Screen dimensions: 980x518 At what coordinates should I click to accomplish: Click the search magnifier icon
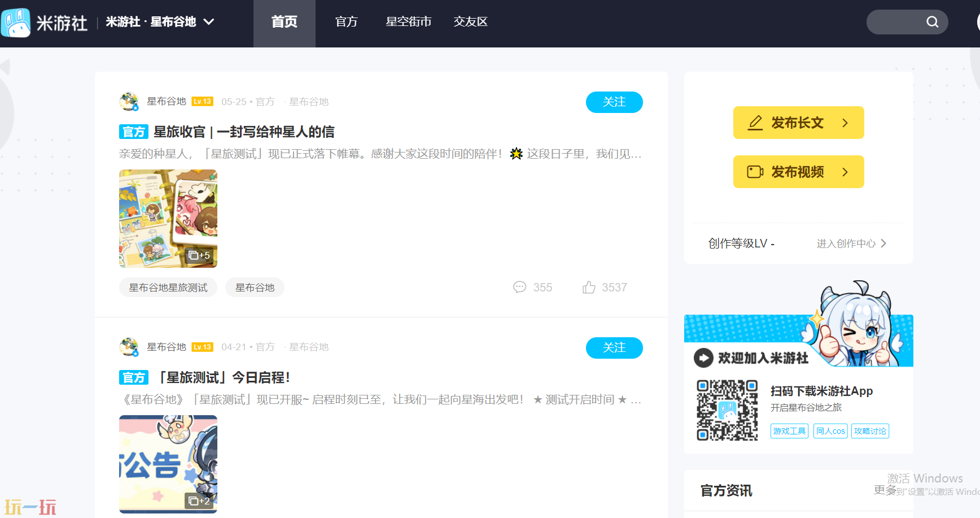932,22
